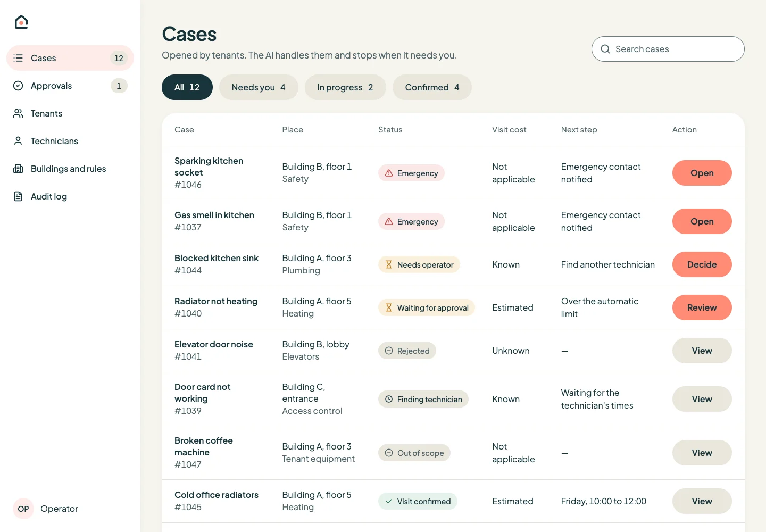766x532 pixels.
Task: Review the Radiator not heating case
Action: tap(702, 307)
